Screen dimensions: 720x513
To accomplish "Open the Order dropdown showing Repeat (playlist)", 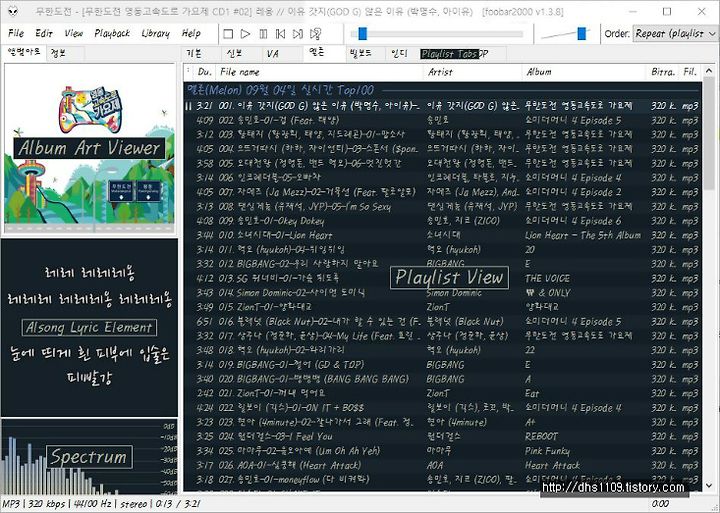I will [x=674, y=34].
